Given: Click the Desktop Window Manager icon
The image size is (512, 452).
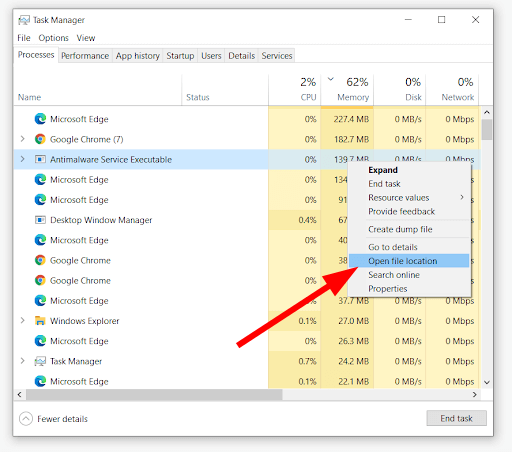Looking at the screenshot, I should click(x=40, y=220).
